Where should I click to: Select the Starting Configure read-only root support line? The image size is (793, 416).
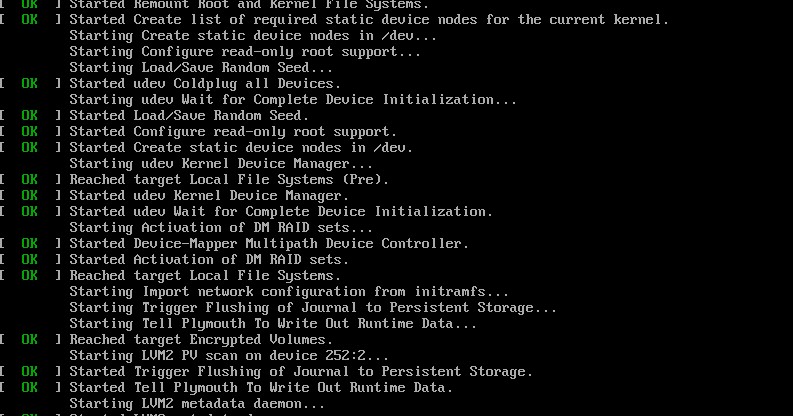245,52
